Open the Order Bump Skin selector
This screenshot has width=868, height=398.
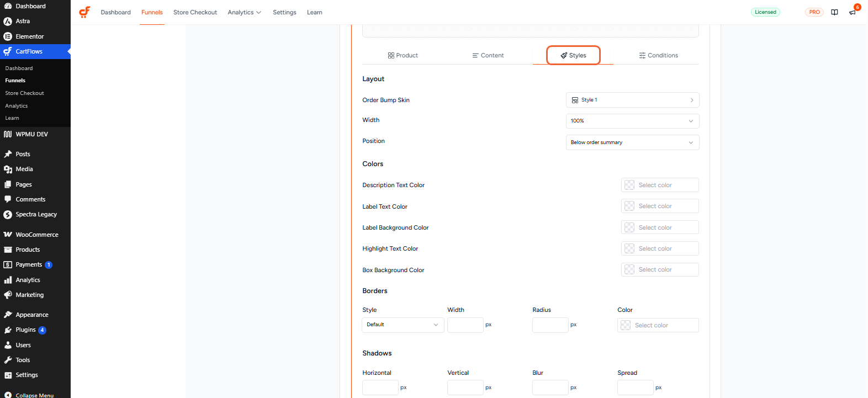coord(632,100)
